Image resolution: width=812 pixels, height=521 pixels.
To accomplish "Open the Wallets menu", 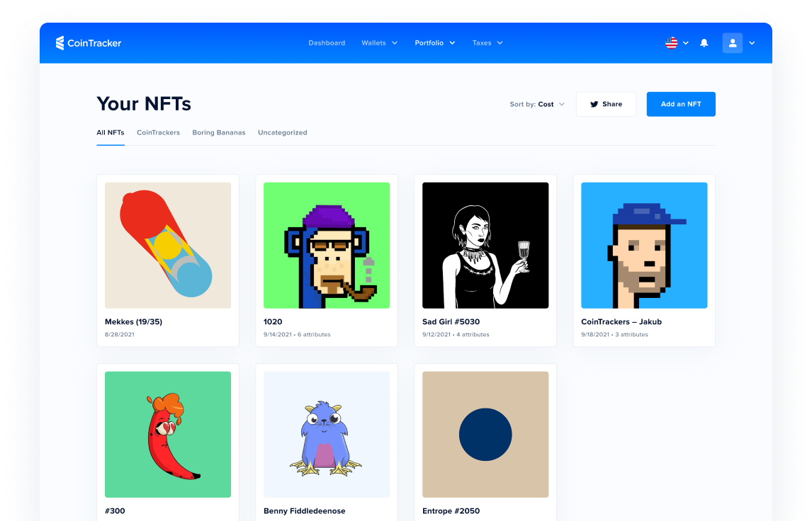I will pyautogui.click(x=373, y=43).
